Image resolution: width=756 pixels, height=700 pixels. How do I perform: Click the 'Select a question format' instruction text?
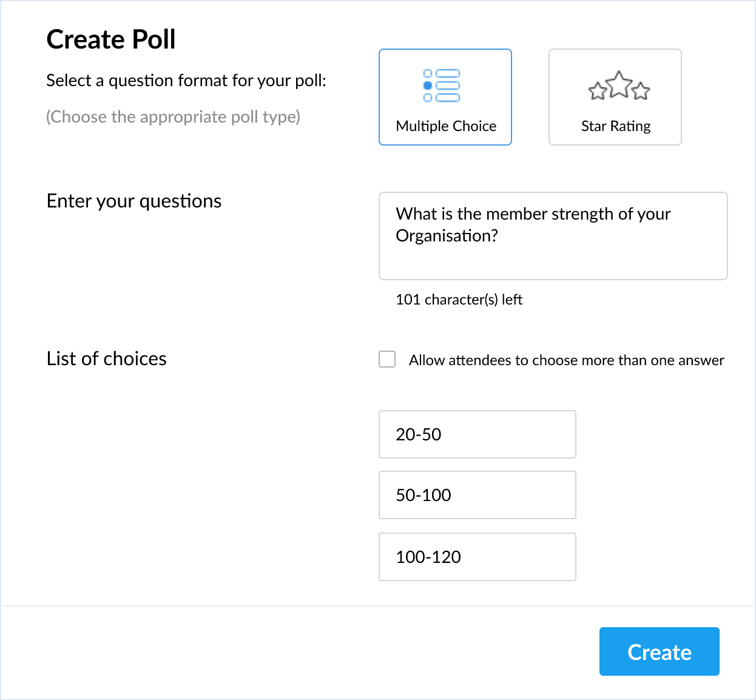click(x=186, y=81)
